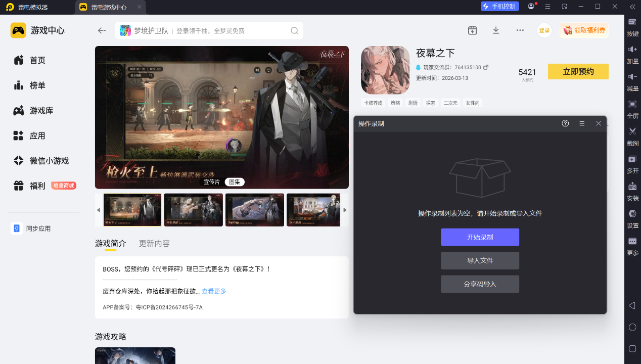Collapse right sidebar with double chevron
The height and width of the screenshot is (364, 641).
632,6
